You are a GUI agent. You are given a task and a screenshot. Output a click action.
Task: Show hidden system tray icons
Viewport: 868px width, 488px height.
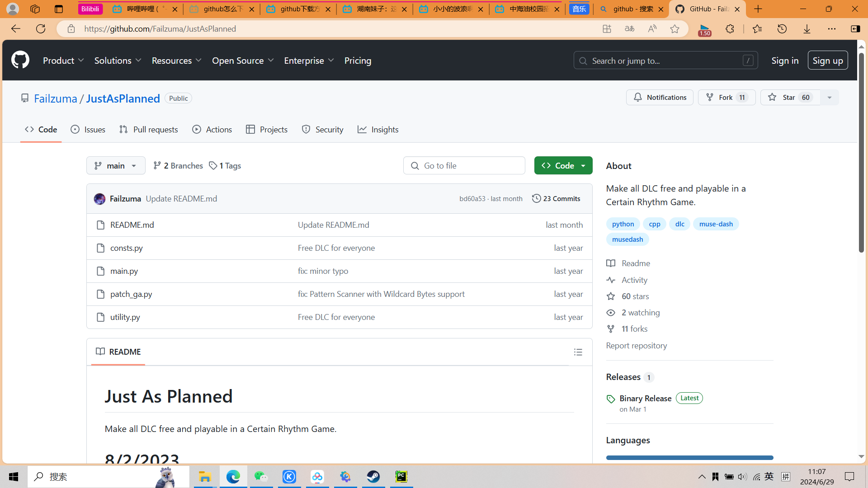[x=702, y=477]
